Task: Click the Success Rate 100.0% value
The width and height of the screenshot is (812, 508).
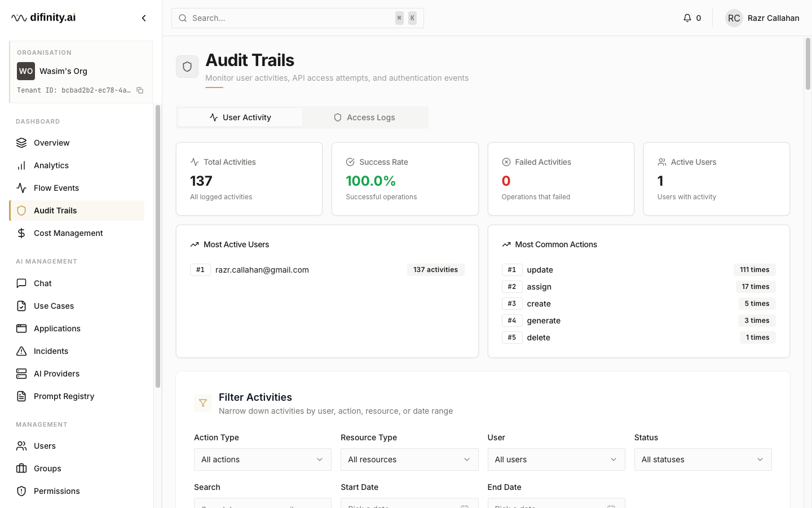Action: tap(370, 181)
